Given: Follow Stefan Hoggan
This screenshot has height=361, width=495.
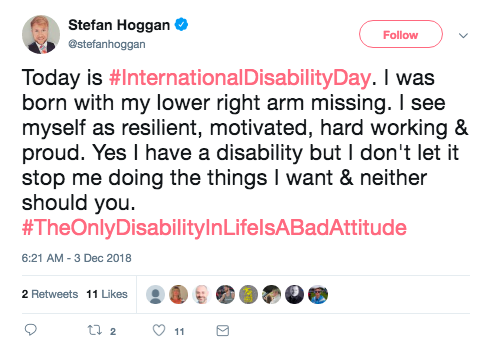Looking at the screenshot, I should click(401, 34).
